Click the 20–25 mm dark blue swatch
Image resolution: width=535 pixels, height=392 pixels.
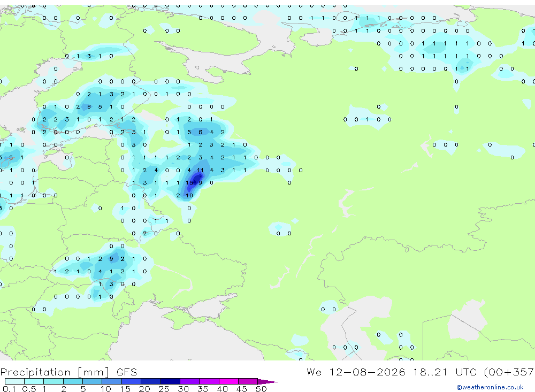pos(150,381)
